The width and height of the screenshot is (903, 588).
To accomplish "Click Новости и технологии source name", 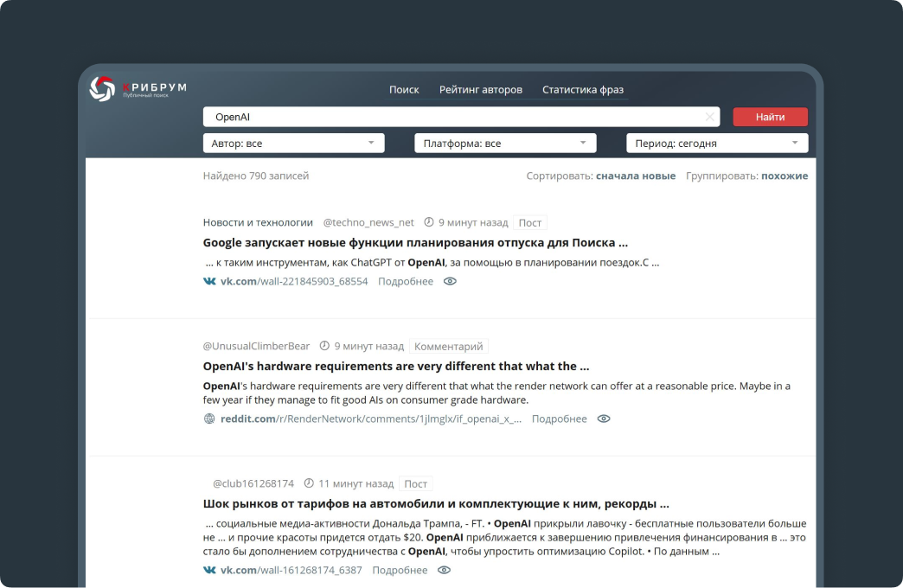I will (258, 222).
